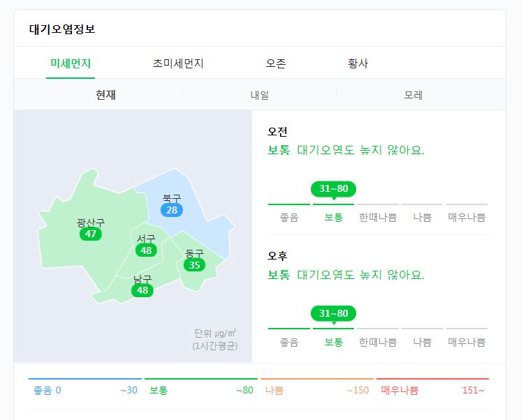Click the 동구 value badge 35
This screenshot has height=420, width=521.
coord(194,265)
